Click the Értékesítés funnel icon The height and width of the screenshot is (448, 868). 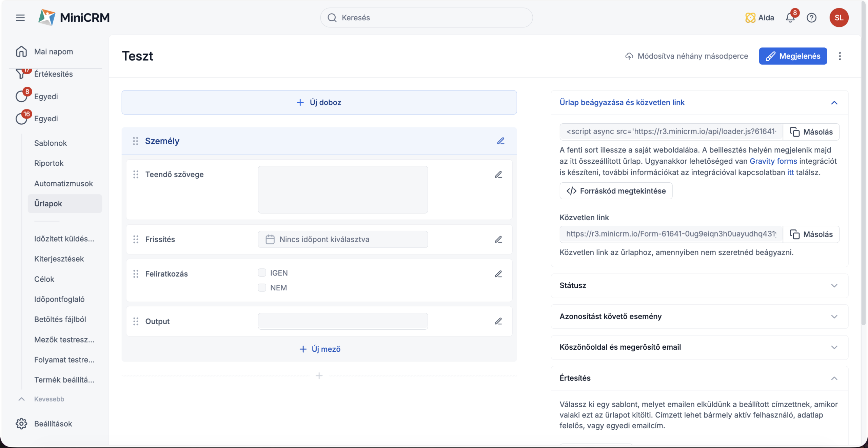[x=21, y=74]
